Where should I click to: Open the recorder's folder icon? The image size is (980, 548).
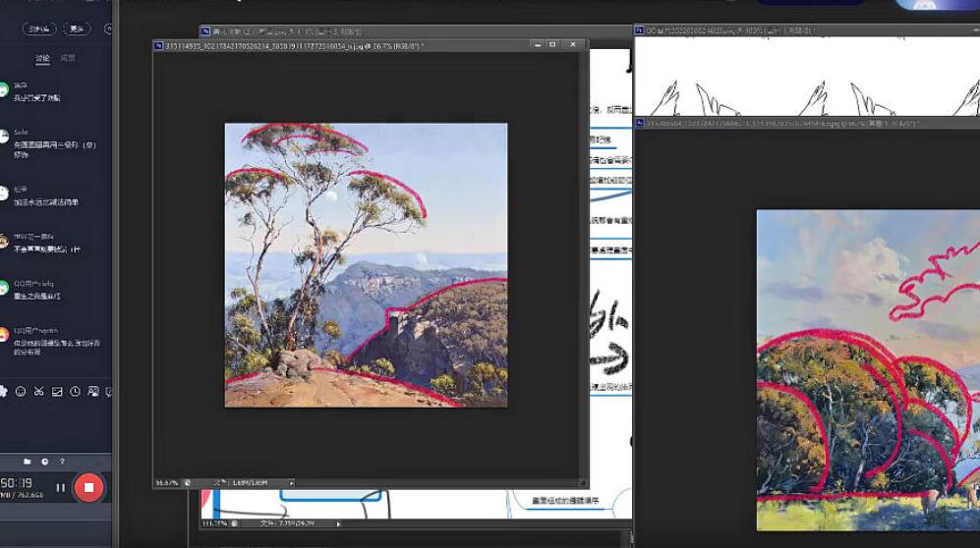point(27,462)
